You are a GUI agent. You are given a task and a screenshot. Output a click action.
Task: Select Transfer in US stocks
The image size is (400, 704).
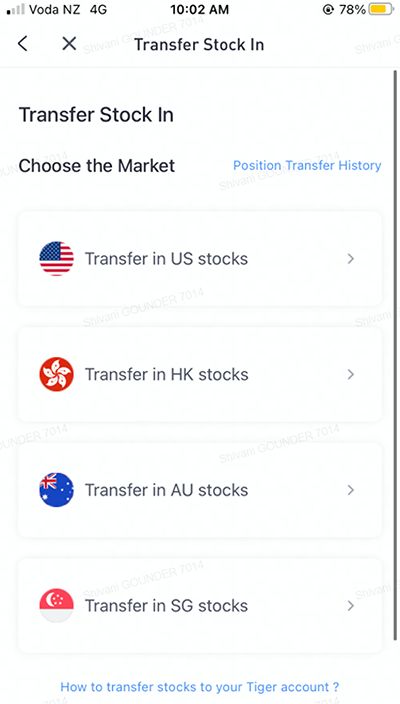tap(200, 259)
